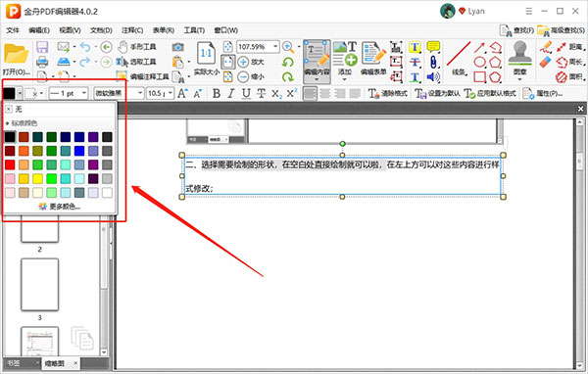Open the 注释(C) menu
Viewport: 588px width, 374px height.
tap(132, 30)
